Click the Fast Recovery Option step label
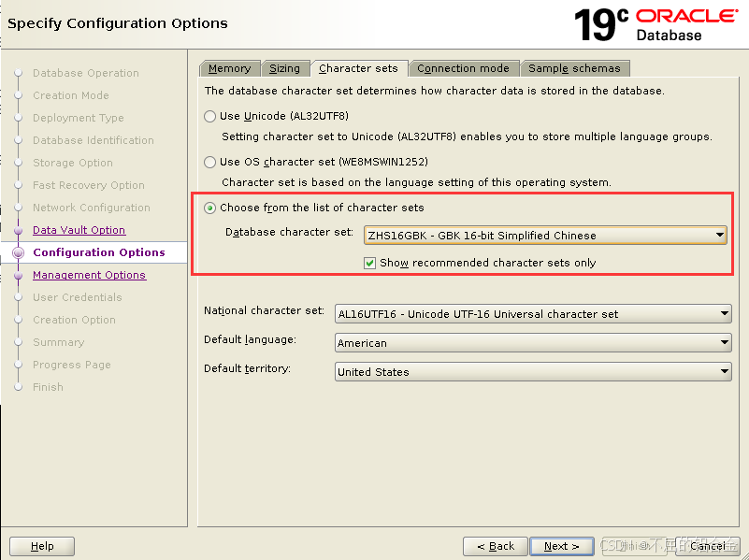Image resolution: width=749 pixels, height=560 pixels. [x=89, y=185]
